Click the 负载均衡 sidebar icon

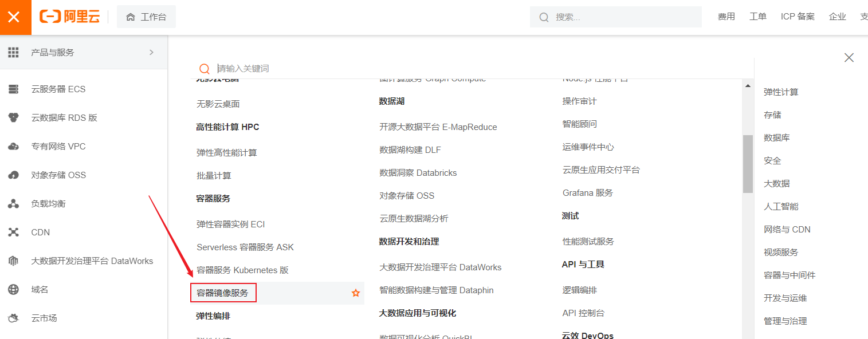click(x=13, y=204)
